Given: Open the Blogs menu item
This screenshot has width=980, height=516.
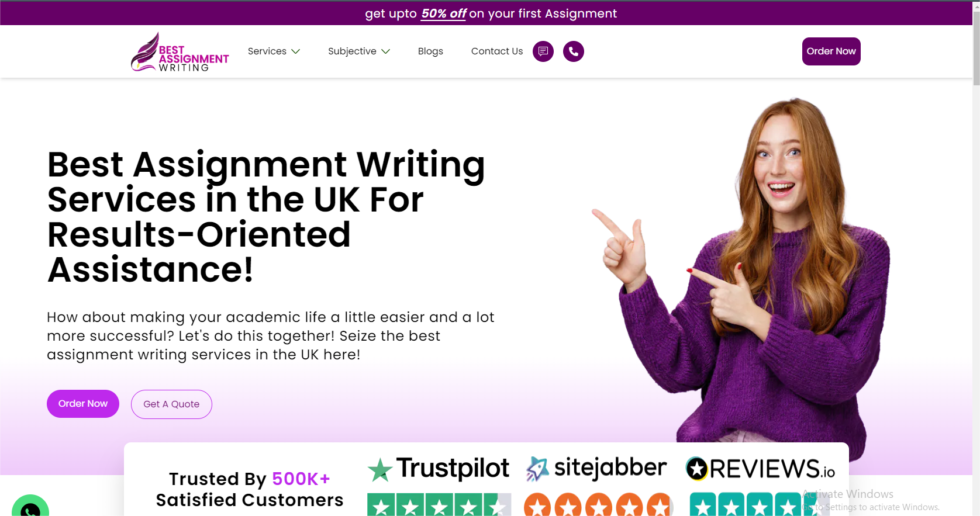Looking at the screenshot, I should point(430,51).
